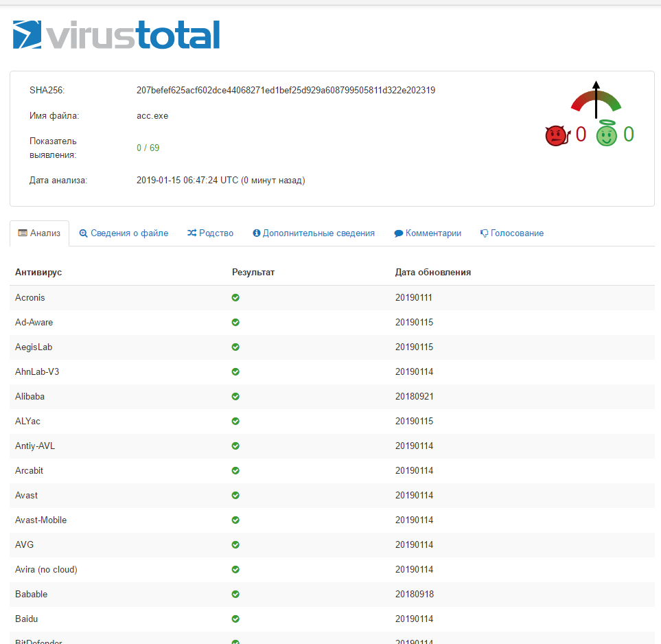Click the Antiy-AVL antivirus name

pyautogui.click(x=35, y=446)
